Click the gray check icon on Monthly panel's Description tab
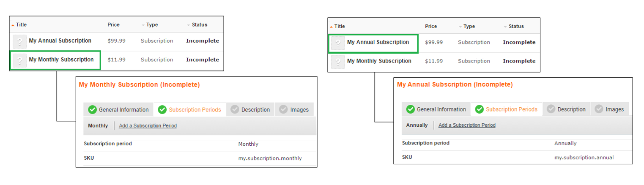 tap(235, 110)
